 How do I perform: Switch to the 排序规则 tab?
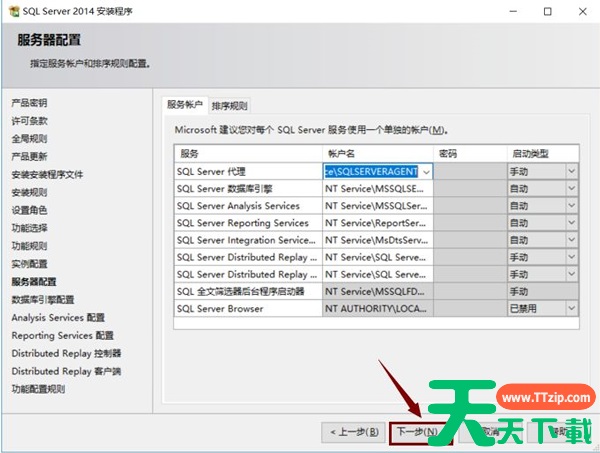(x=230, y=106)
